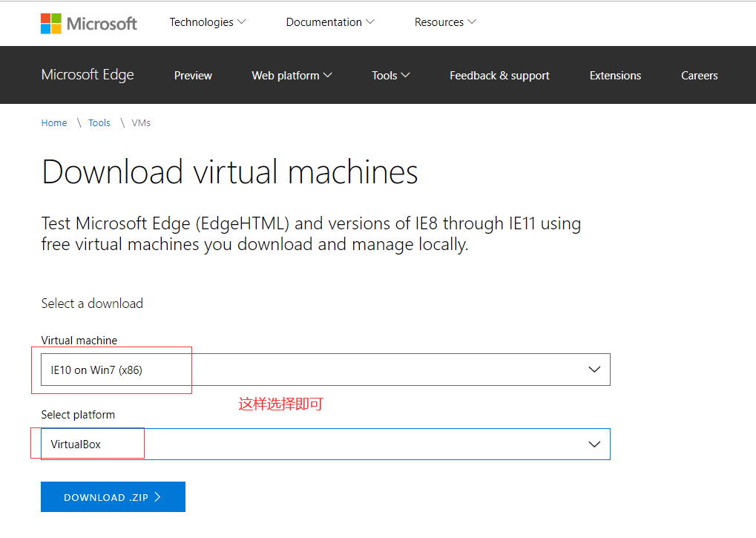Click the DOWNLOAD .ZIP button

[x=113, y=497]
